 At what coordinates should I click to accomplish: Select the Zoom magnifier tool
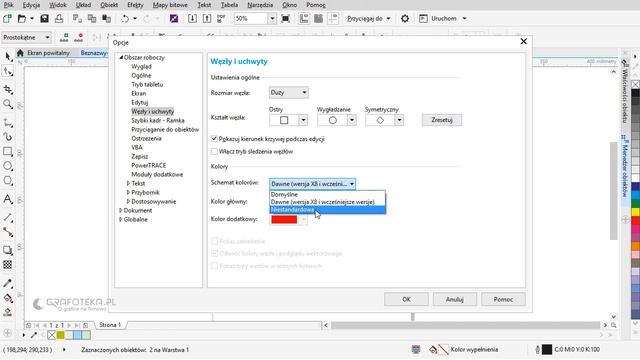point(8,104)
